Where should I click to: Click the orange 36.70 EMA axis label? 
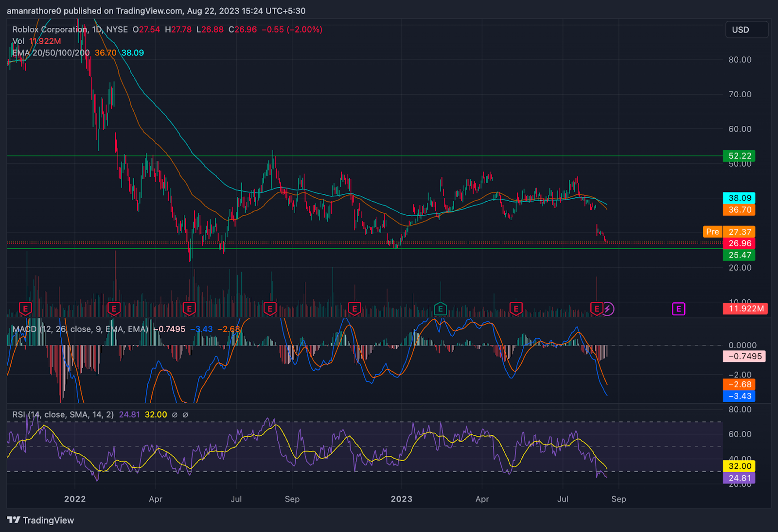(x=739, y=209)
